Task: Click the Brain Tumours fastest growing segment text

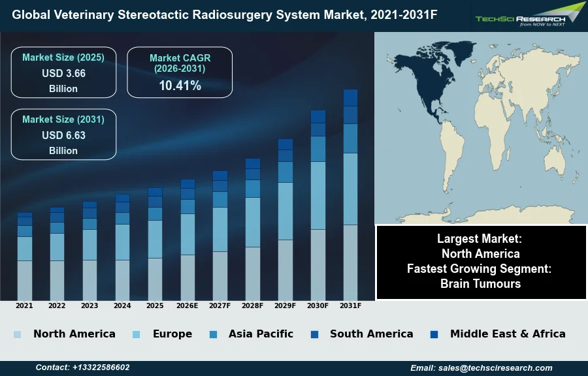Action: [480, 284]
